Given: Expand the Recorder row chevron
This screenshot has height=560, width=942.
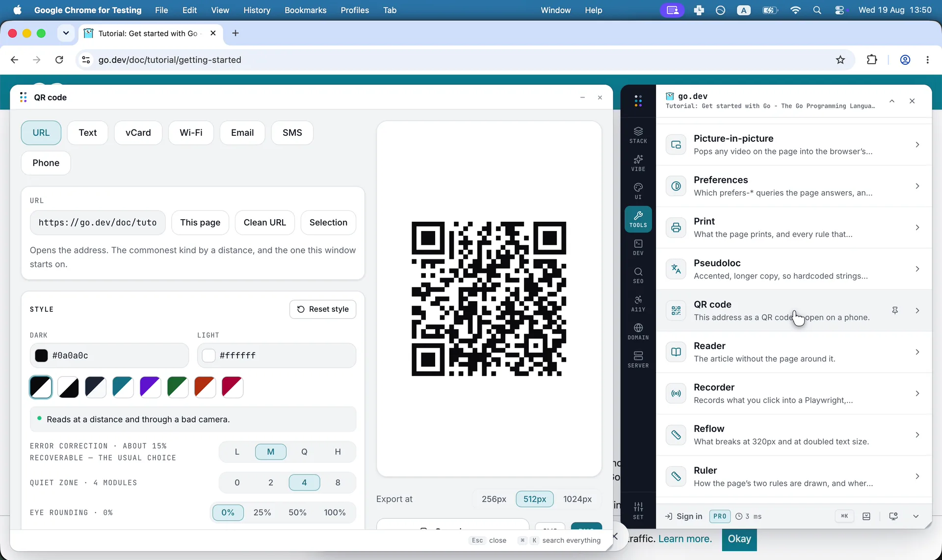Looking at the screenshot, I should coord(917,393).
